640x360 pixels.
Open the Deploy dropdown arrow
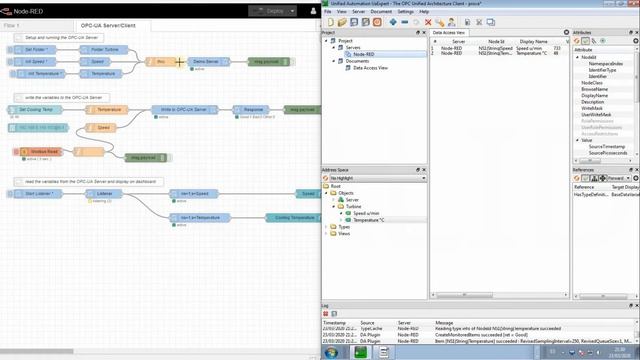292,11
